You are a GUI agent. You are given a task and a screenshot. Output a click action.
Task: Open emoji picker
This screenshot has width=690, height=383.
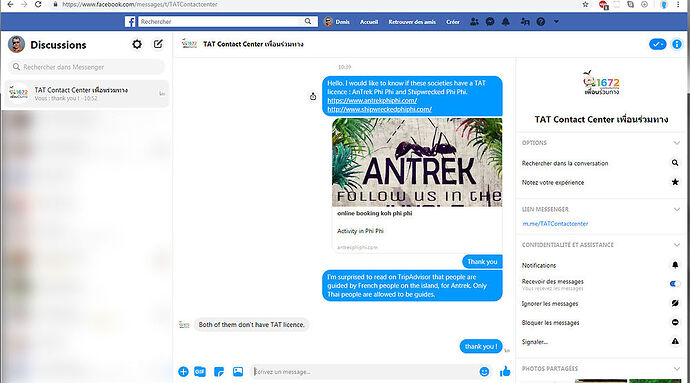pos(484,372)
